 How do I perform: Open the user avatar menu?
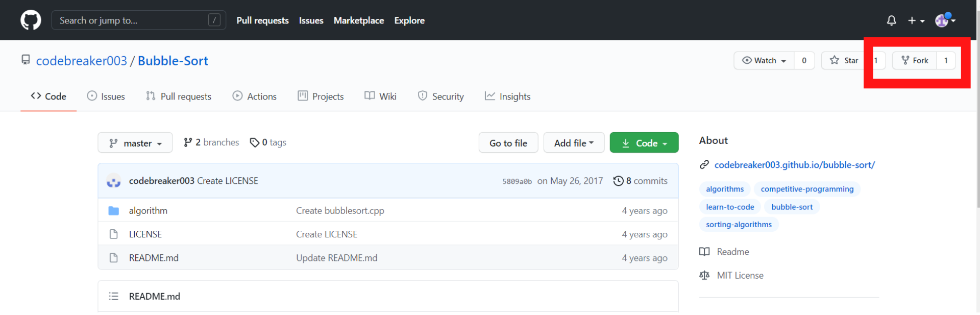tap(945, 20)
